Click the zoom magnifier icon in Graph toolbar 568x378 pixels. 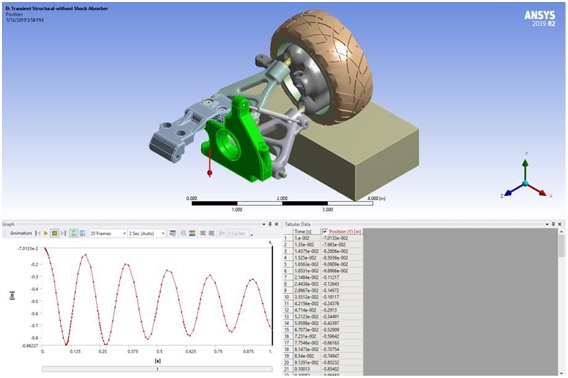pyautogui.click(x=184, y=233)
